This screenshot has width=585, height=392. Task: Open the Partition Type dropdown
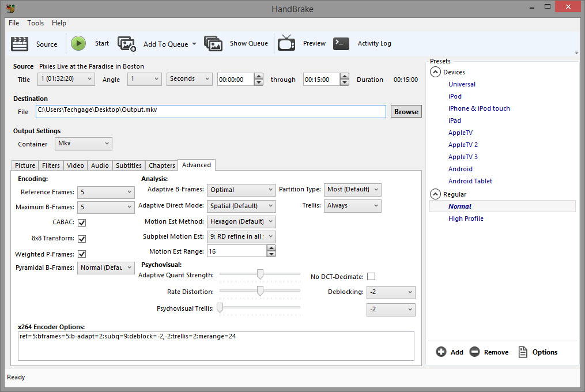(353, 190)
